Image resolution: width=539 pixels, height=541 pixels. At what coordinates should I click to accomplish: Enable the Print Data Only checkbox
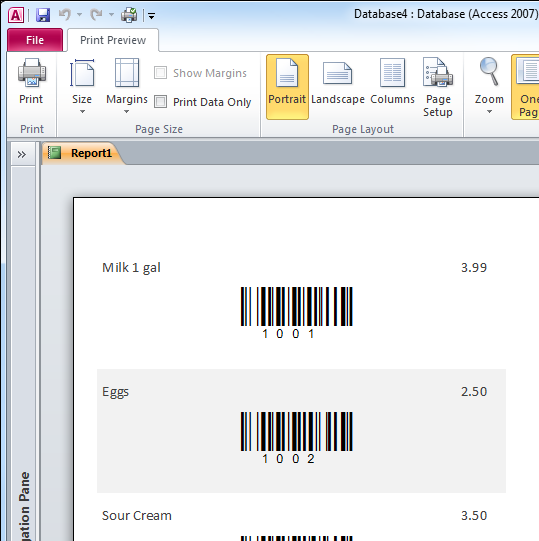coord(160,102)
